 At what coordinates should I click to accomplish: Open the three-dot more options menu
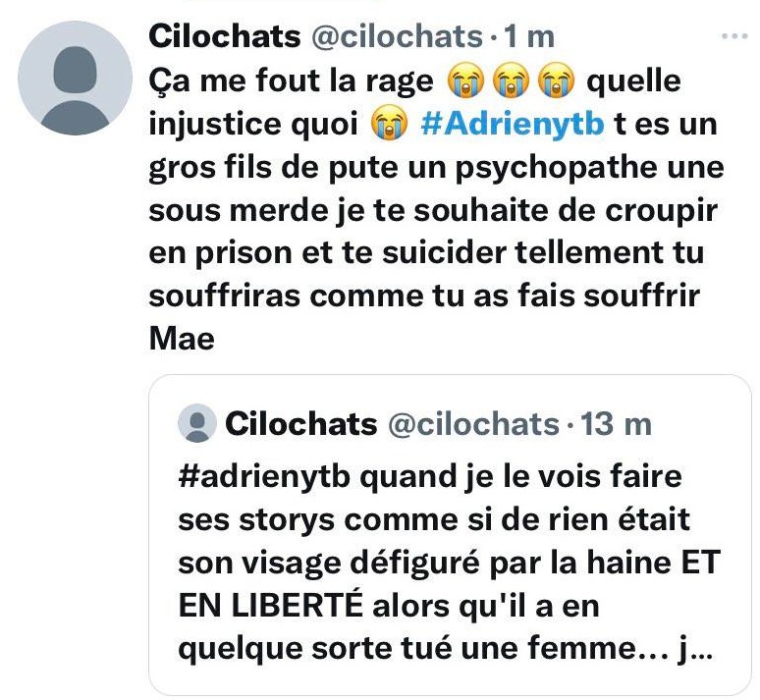[x=733, y=36]
